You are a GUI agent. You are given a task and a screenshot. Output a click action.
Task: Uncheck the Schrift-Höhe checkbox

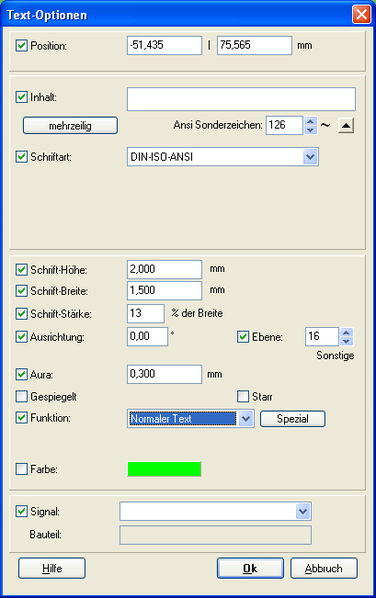(21, 270)
